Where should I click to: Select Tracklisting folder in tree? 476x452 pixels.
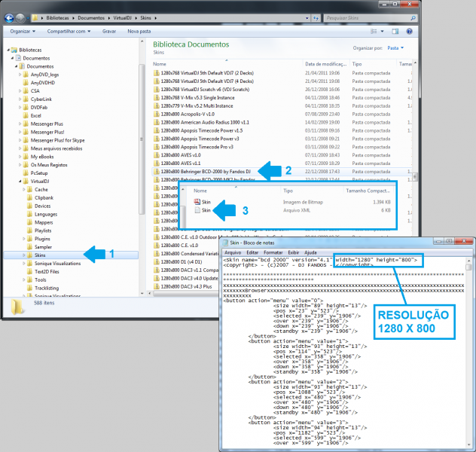(x=47, y=288)
